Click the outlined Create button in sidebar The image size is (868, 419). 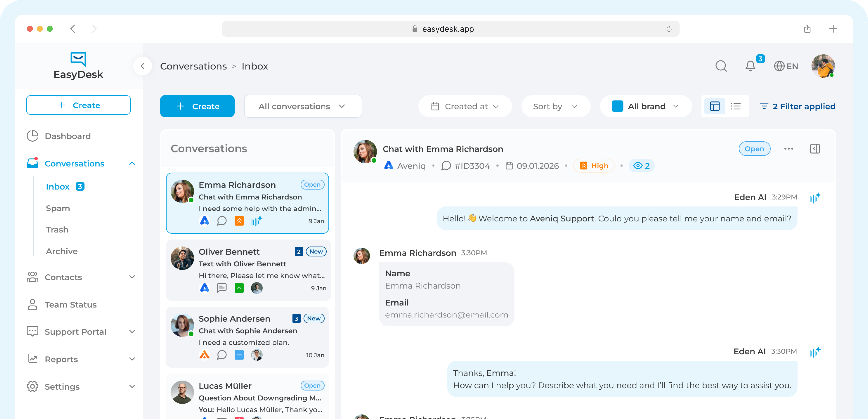pyautogui.click(x=79, y=105)
